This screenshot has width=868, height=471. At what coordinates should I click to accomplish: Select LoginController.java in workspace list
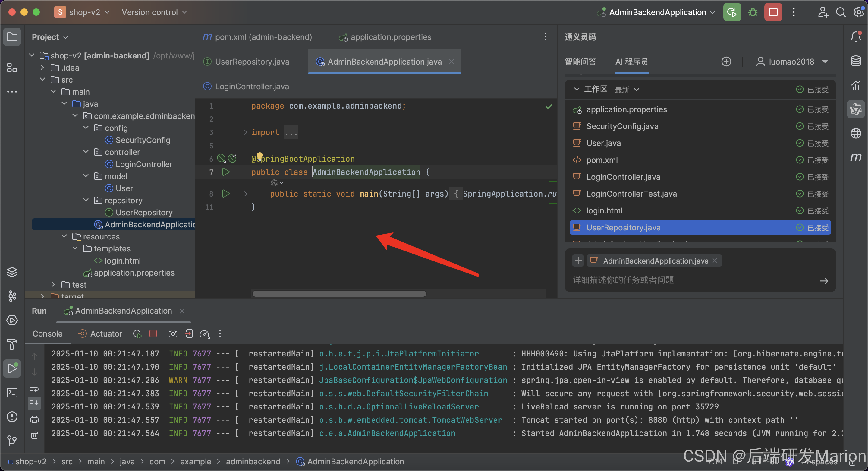[x=623, y=177]
